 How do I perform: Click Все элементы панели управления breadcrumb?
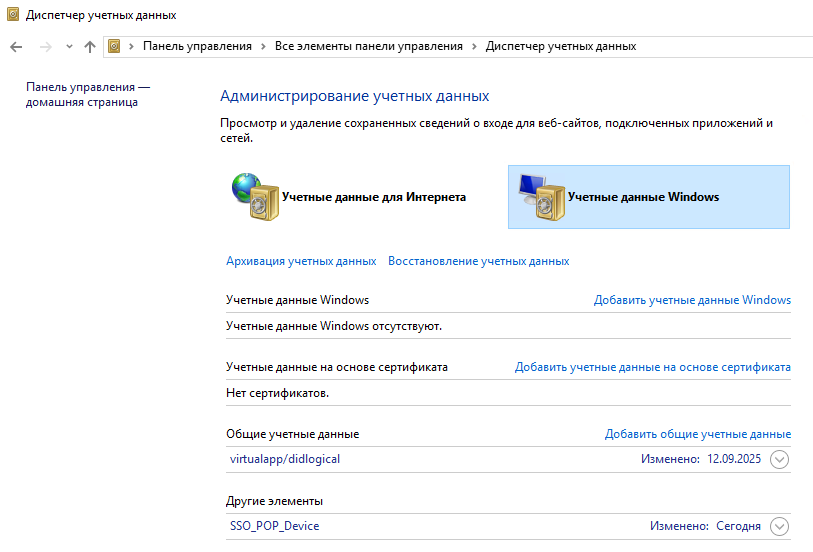click(x=369, y=46)
